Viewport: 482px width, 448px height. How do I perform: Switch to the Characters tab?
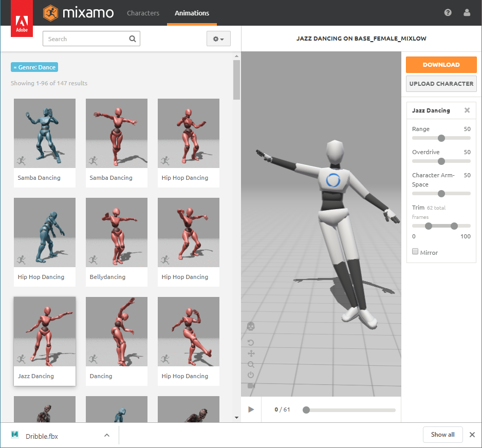coord(143,13)
